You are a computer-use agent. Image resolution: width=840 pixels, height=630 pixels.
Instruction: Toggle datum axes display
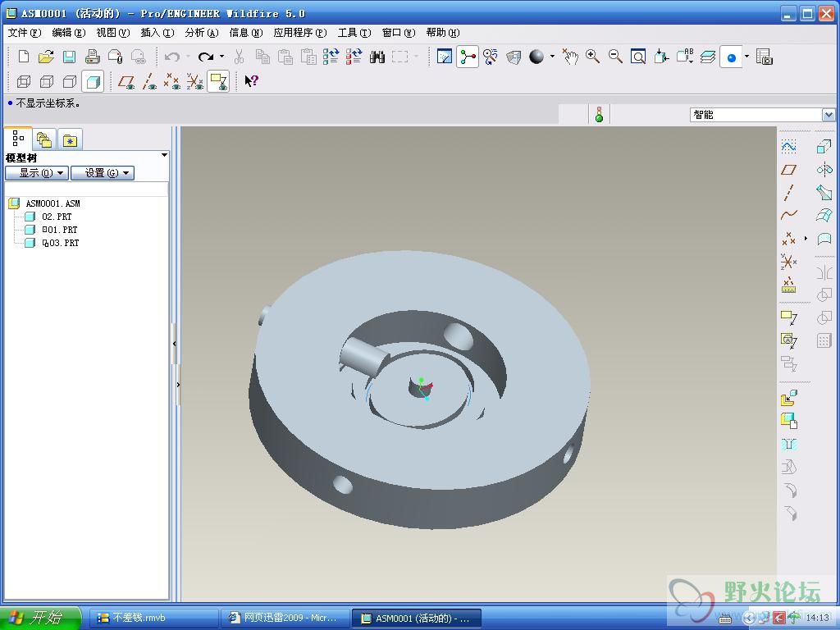click(x=149, y=81)
